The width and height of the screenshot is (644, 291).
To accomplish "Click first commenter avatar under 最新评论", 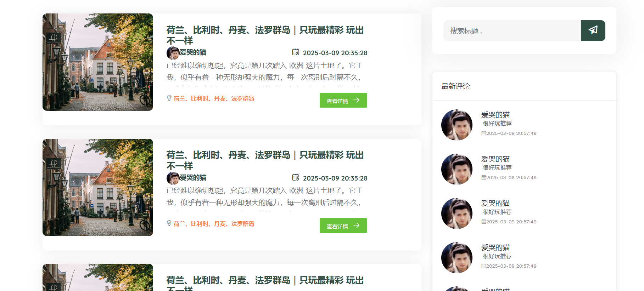I will coord(457,125).
